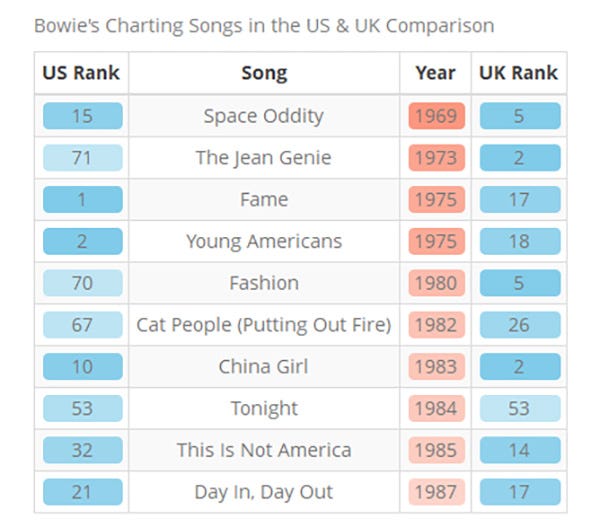This screenshot has width=600, height=527.
Task: Select Cat People (Putting Out Fire) cell
Action: (x=264, y=325)
